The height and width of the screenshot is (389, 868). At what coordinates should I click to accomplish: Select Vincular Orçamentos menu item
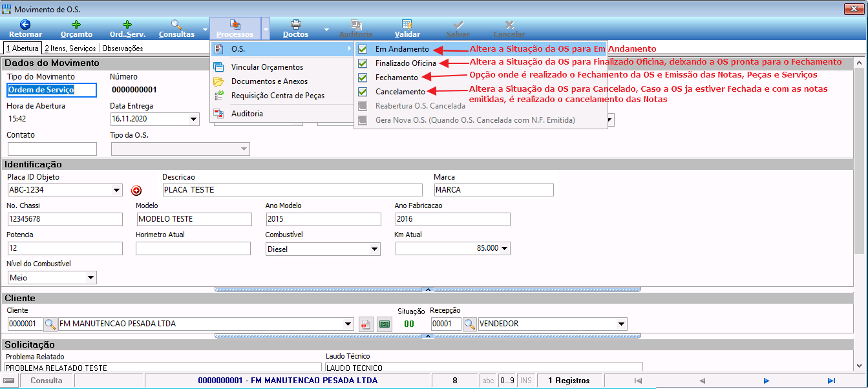[282, 67]
